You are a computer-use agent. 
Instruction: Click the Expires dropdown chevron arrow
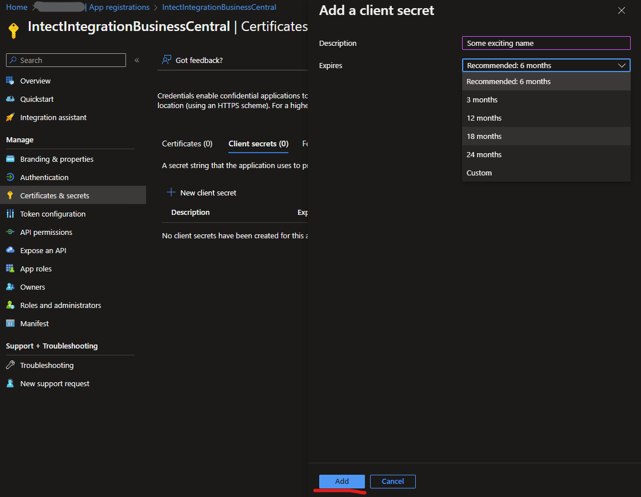tap(621, 65)
